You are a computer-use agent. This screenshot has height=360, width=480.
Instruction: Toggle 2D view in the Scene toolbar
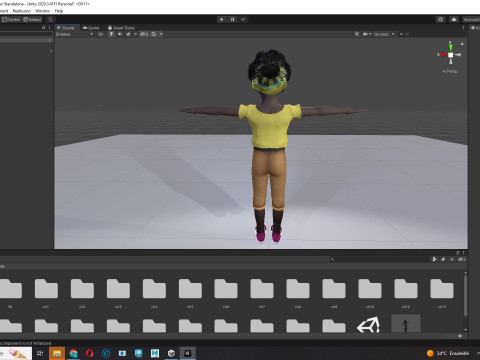(101, 34)
